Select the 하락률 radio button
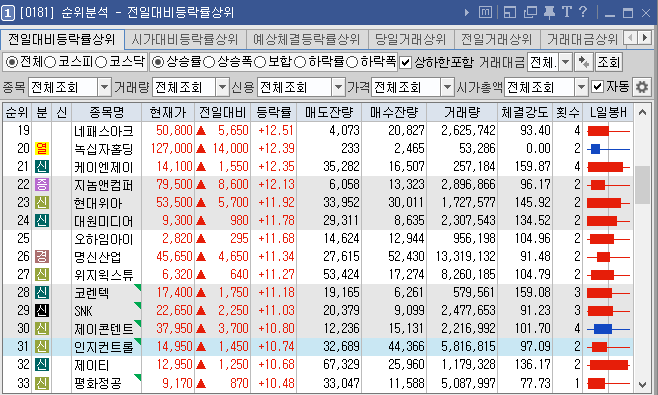This screenshot has height=395, width=658. click(300, 63)
